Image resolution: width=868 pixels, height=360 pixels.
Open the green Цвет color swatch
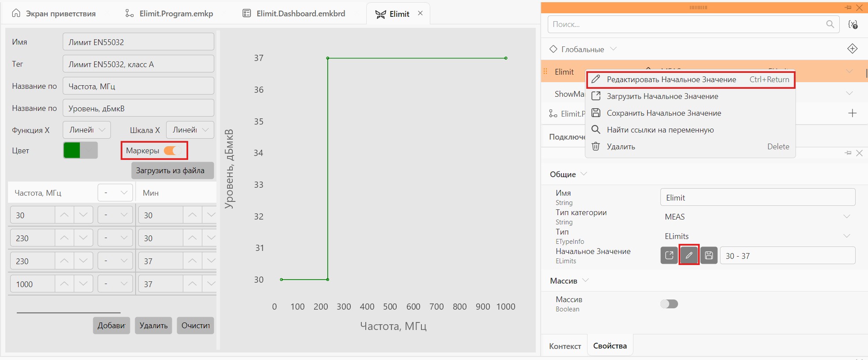coord(80,150)
